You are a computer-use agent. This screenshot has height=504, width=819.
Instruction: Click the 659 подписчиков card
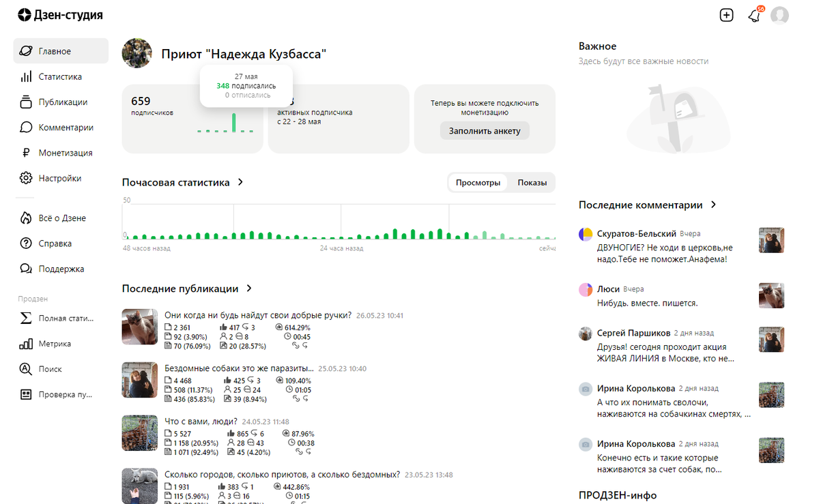pyautogui.click(x=192, y=119)
